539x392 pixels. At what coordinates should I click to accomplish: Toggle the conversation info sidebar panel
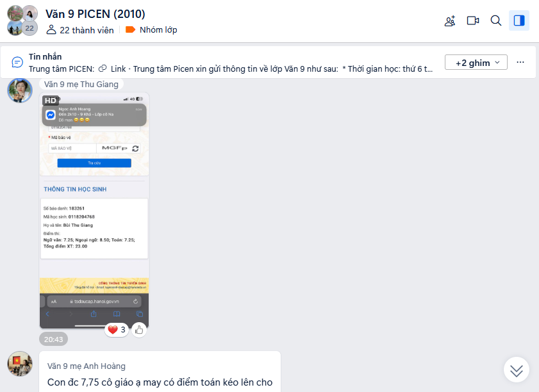(x=518, y=20)
